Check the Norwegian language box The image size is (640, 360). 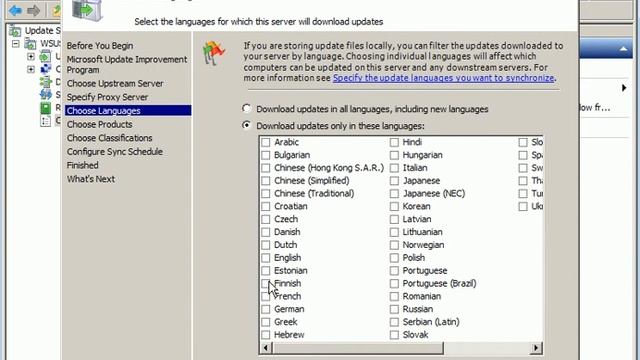coord(394,245)
